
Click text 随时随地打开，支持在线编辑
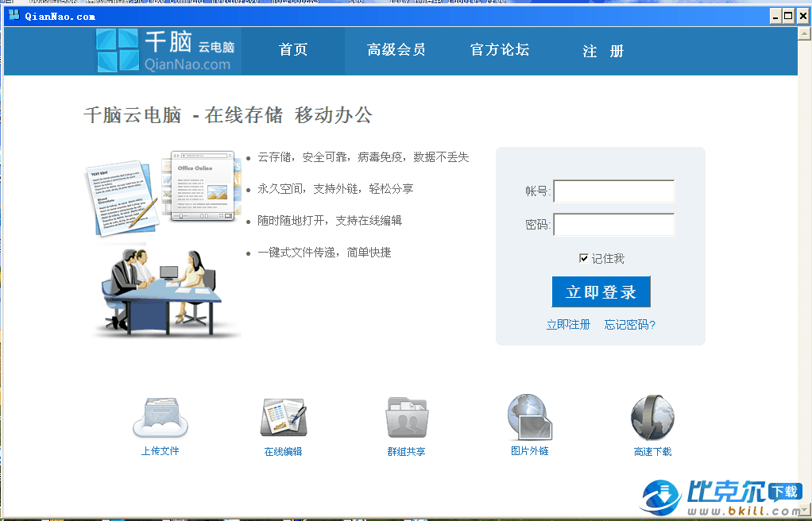[330, 221]
